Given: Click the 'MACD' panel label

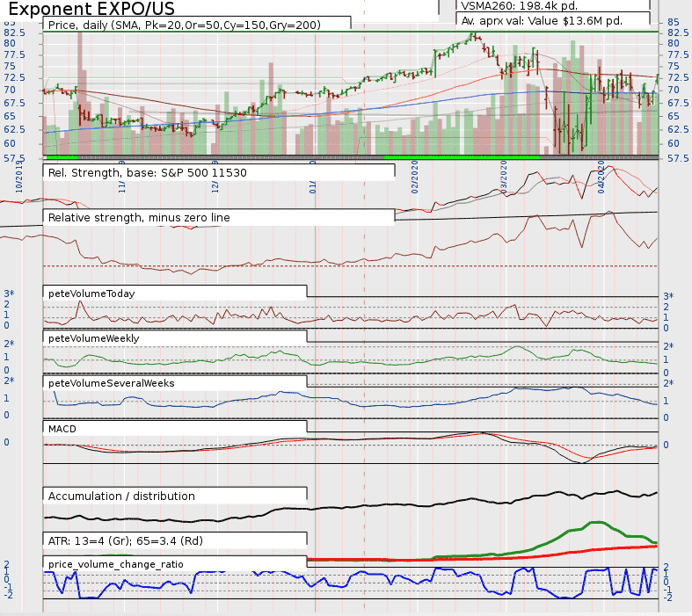Looking at the screenshot, I should pyautogui.click(x=62, y=429).
